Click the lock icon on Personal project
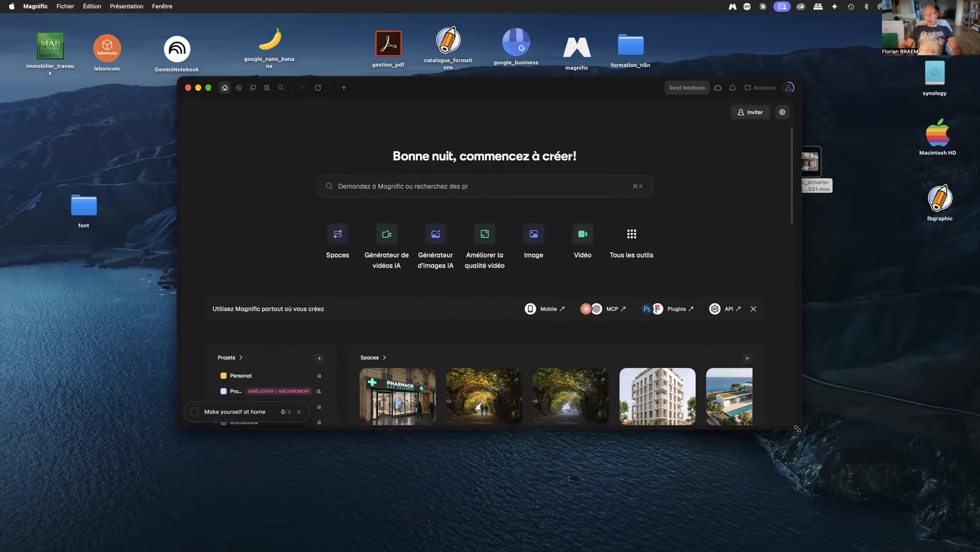Viewport: 980px width, 552px height. pos(320,376)
